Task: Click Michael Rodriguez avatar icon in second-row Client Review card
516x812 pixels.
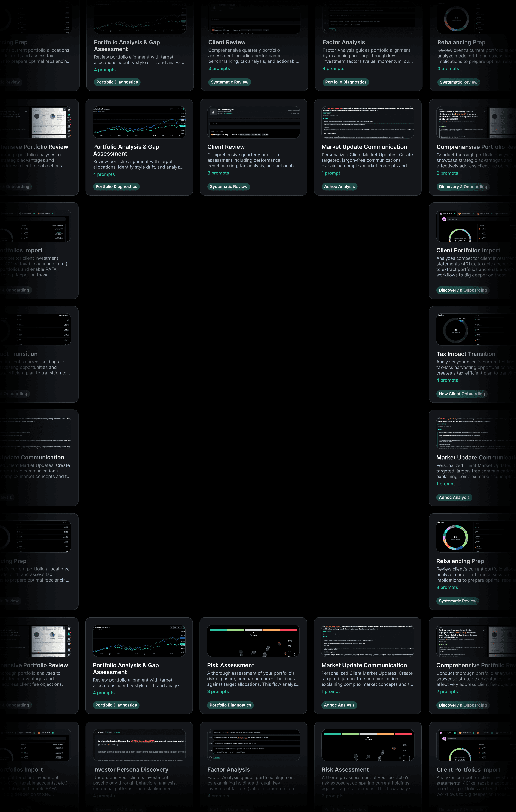Action: coord(213,112)
